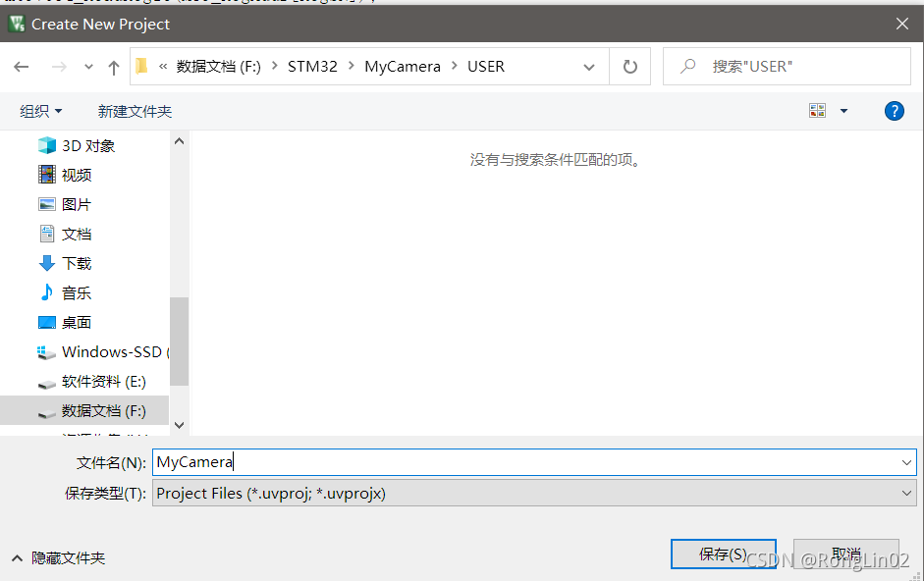
Task: Refresh the USER folder view
Action: tap(630, 67)
